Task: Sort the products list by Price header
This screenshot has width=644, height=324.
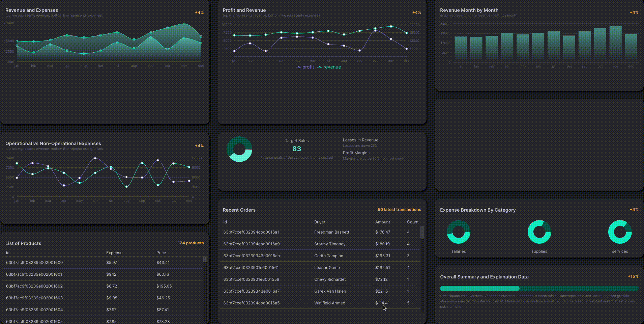Action: click(x=161, y=253)
